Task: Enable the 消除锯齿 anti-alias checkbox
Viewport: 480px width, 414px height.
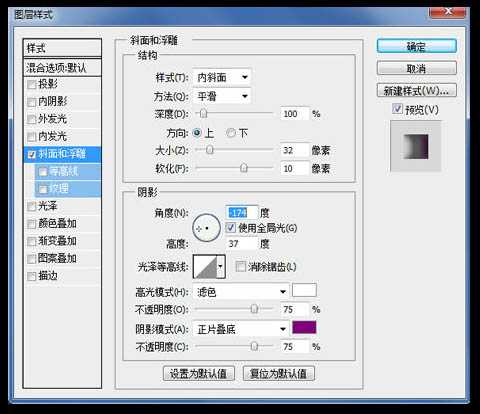Action: pos(240,266)
